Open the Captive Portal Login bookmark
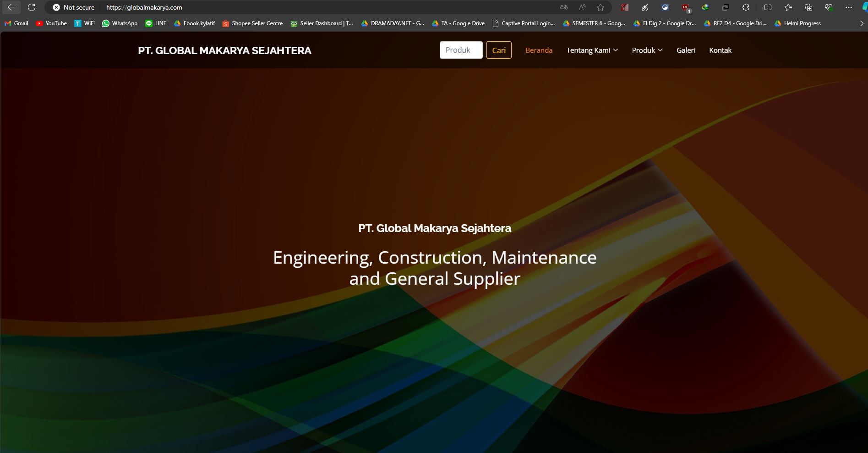 (524, 23)
